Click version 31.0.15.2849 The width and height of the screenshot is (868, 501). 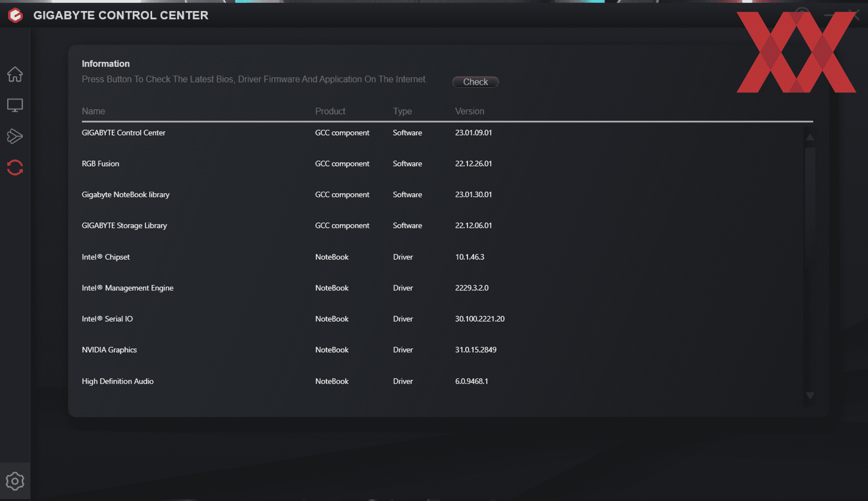476,350
